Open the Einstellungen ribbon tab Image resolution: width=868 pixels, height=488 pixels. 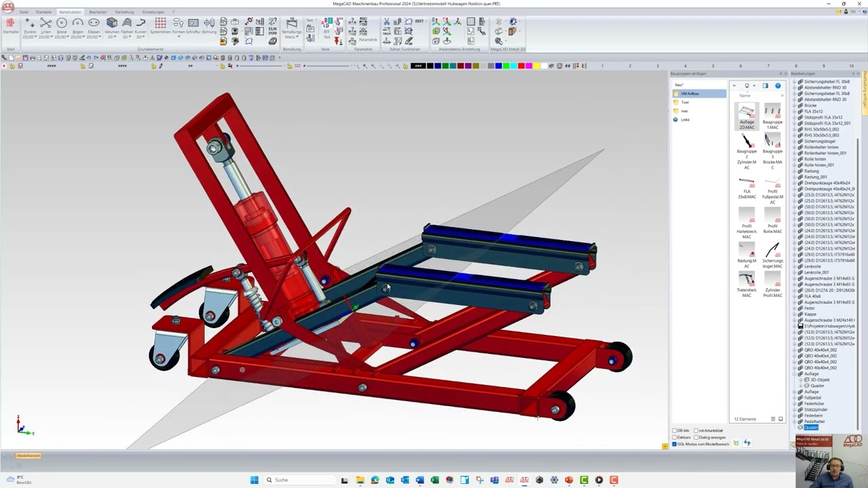[x=153, y=12]
